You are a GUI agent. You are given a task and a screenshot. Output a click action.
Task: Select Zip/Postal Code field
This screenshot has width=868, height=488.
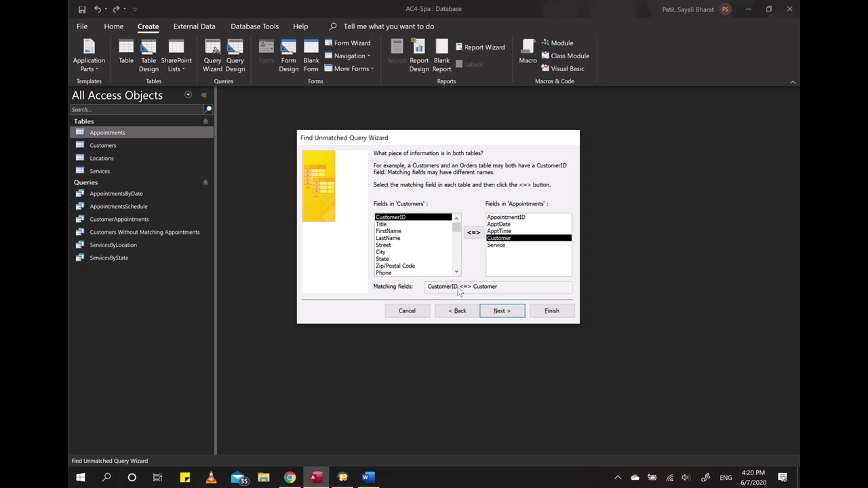413,266
